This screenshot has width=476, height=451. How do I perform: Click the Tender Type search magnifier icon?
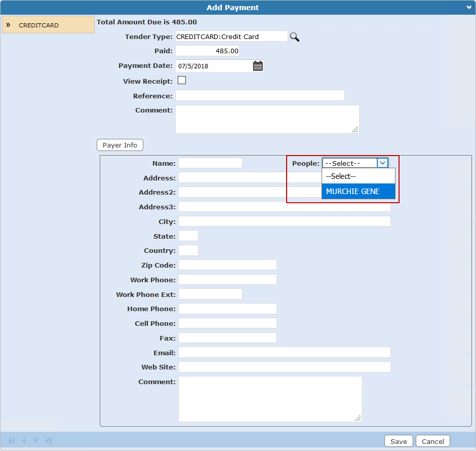[294, 36]
